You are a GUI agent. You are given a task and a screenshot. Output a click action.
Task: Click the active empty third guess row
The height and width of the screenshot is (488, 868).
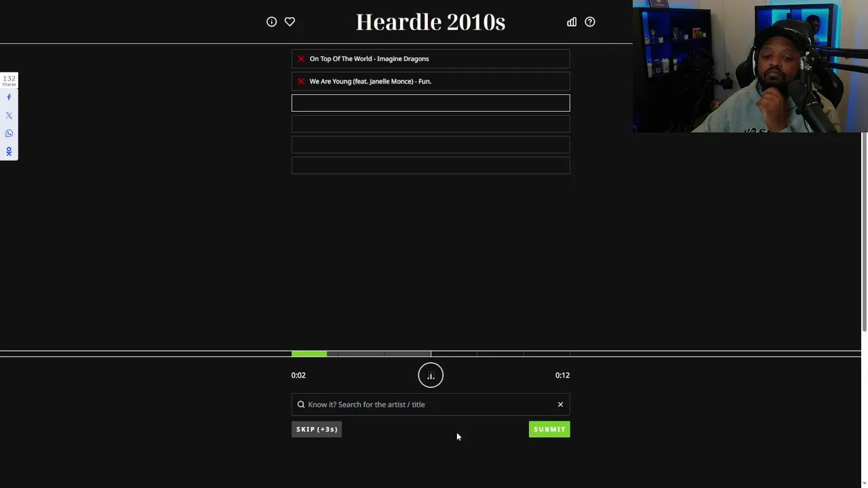pyautogui.click(x=431, y=103)
